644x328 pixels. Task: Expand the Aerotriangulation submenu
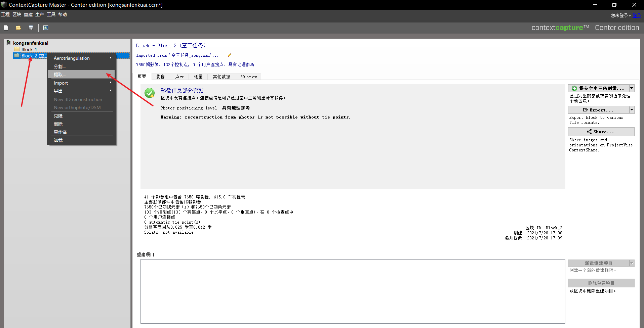[82, 58]
